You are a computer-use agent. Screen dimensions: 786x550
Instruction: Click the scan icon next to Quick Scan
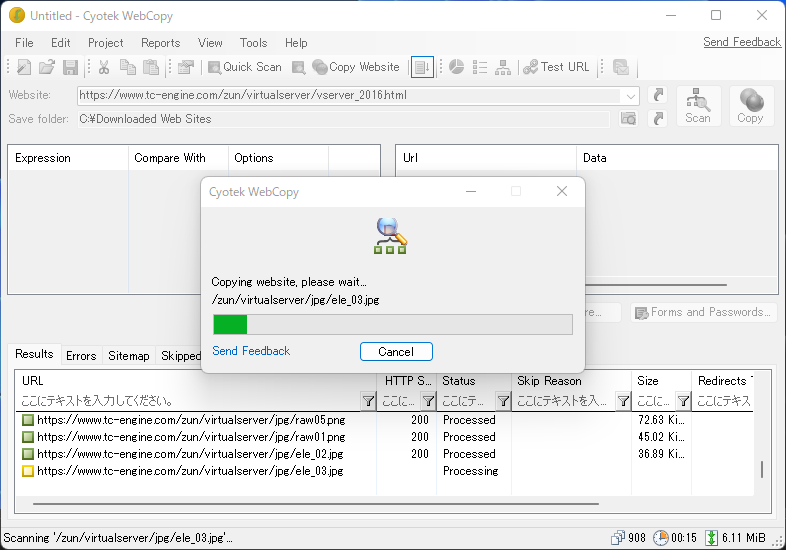click(x=299, y=67)
